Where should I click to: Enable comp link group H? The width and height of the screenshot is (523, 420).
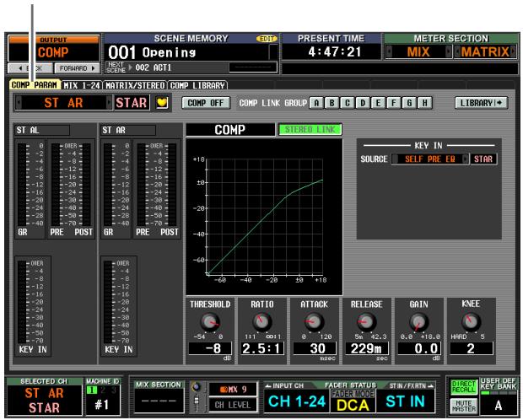tap(424, 103)
